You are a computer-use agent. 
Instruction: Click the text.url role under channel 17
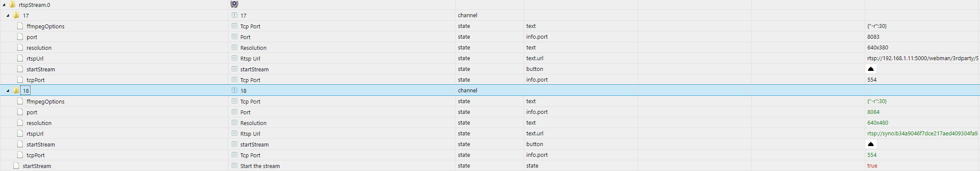[x=535, y=58]
